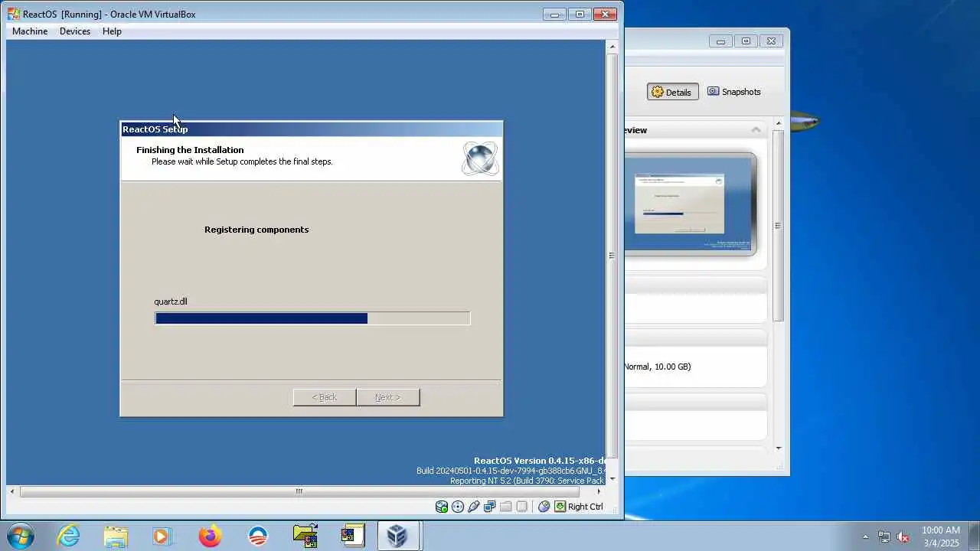Click the VM preview thumbnail in Manager

(x=690, y=204)
